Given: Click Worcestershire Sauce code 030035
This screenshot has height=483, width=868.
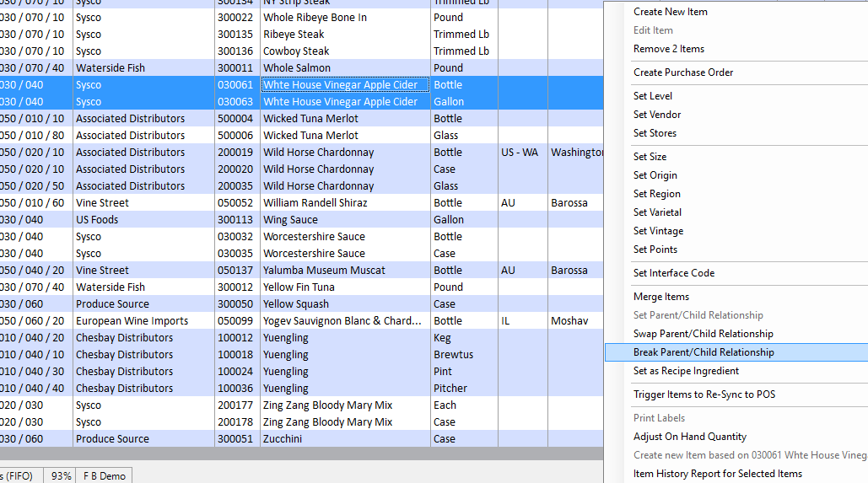Looking at the screenshot, I should [235, 254].
